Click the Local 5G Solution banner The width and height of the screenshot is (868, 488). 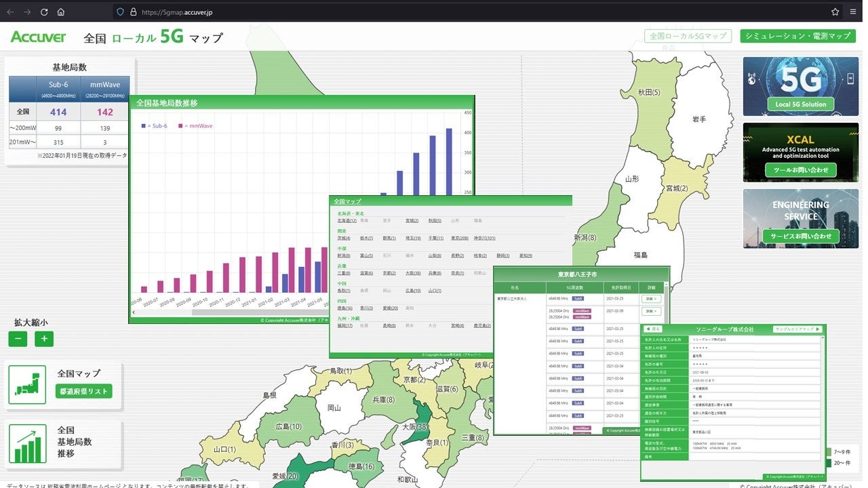point(800,86)
